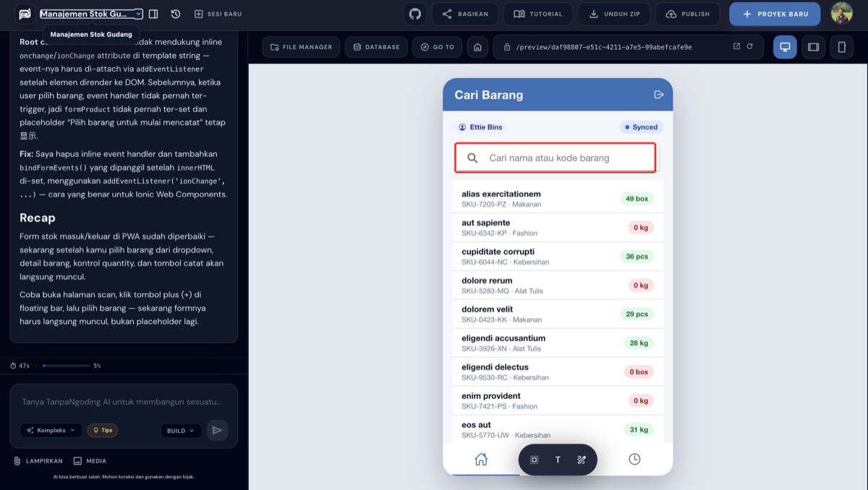Open the Database tab
This screenshot has height=490, width=868.
(376, 47)
